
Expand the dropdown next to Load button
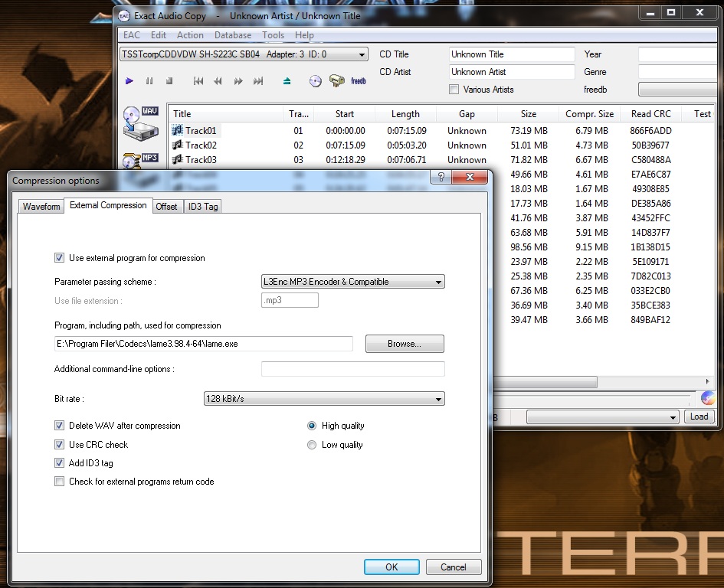tap(602, 417)
